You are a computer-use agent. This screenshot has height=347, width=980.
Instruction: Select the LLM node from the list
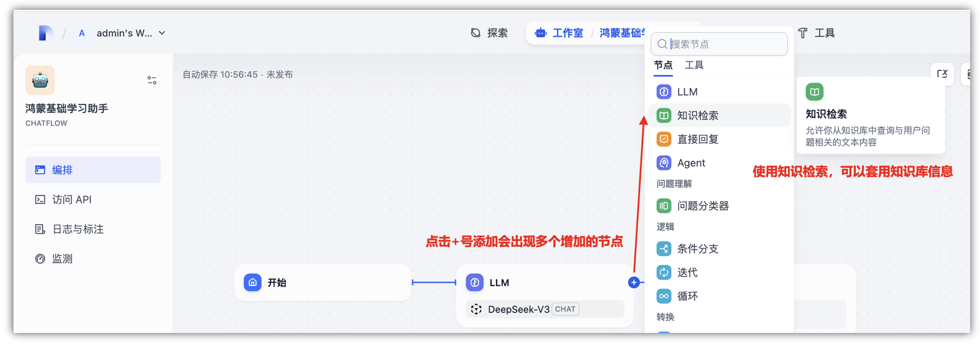pyautogui.click(x=719, y=92)
